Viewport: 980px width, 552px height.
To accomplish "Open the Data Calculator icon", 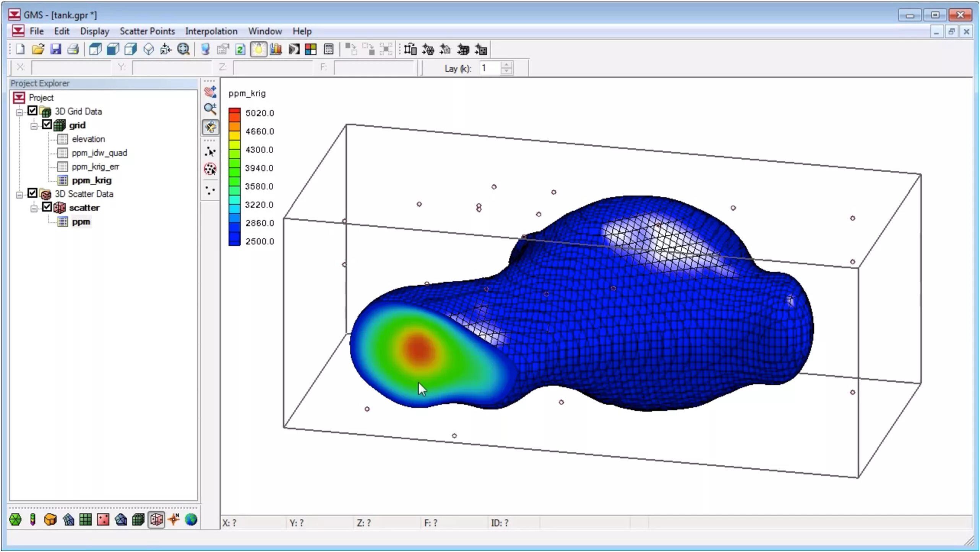I will click(x=328, y=49).
